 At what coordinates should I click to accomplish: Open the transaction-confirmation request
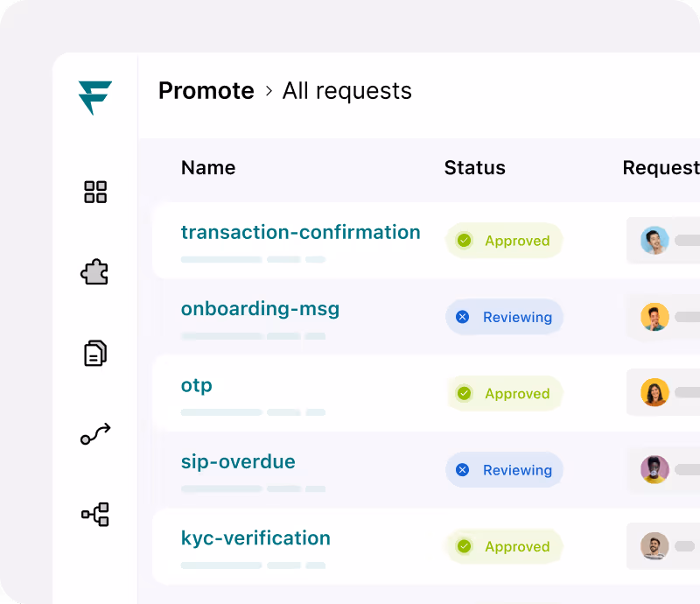(300, 232)
